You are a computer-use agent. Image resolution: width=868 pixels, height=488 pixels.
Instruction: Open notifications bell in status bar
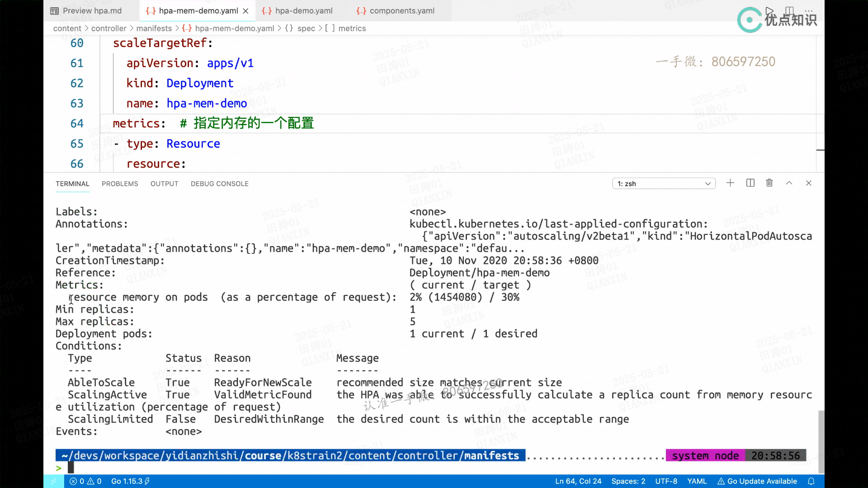click(811, 481)
